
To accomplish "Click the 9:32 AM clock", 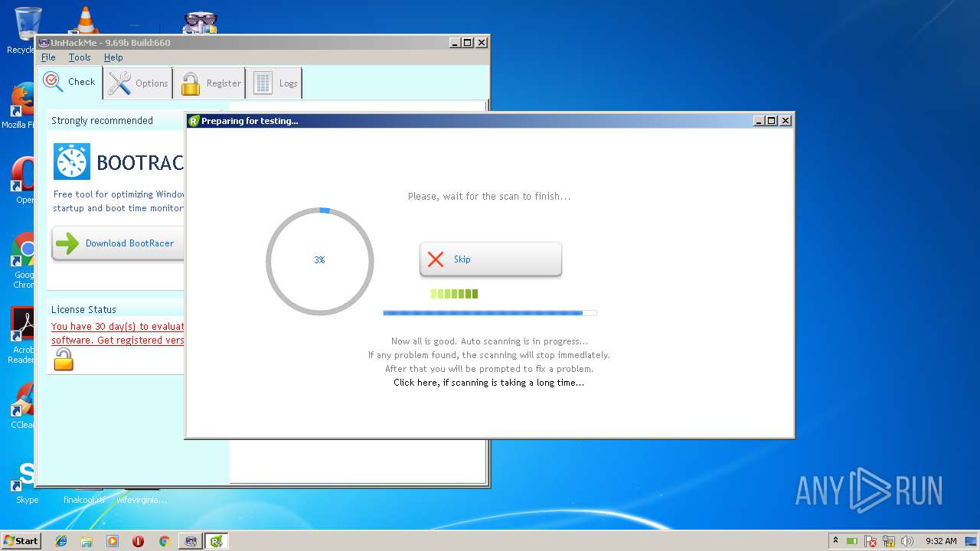I will 941,541.
